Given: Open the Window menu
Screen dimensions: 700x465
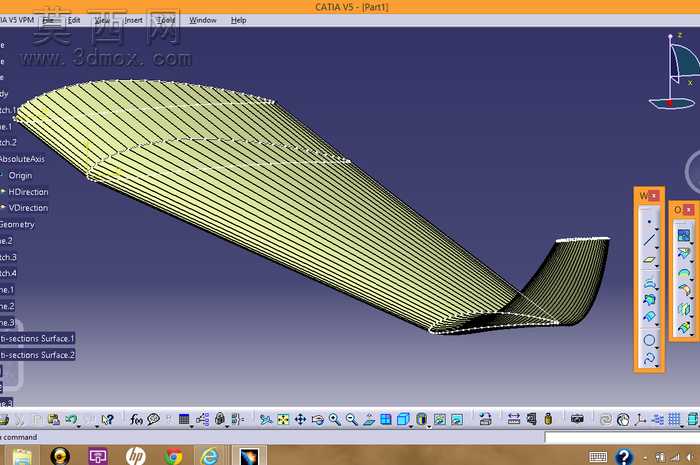Looking at the screenshot, I should click(203, 20).
